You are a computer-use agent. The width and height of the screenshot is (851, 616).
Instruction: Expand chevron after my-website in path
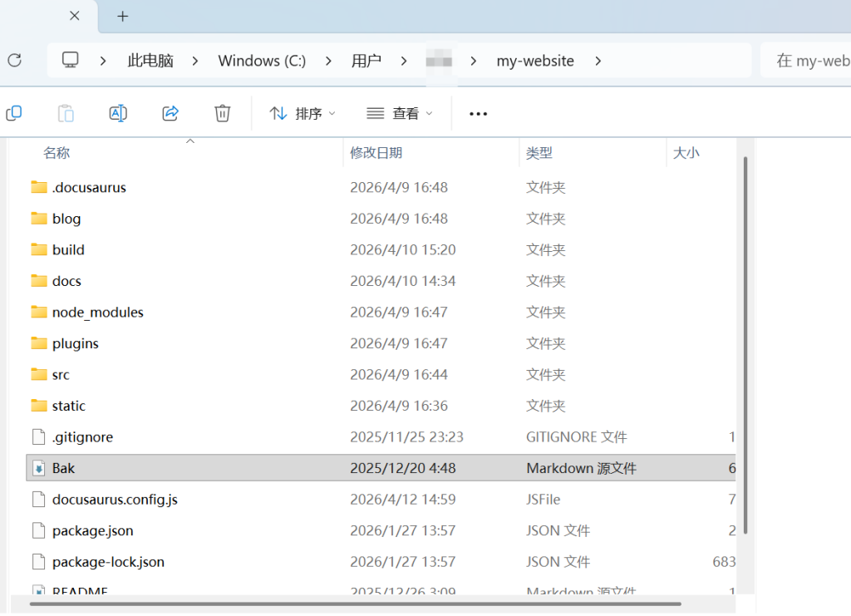click(x=598, y=61)
